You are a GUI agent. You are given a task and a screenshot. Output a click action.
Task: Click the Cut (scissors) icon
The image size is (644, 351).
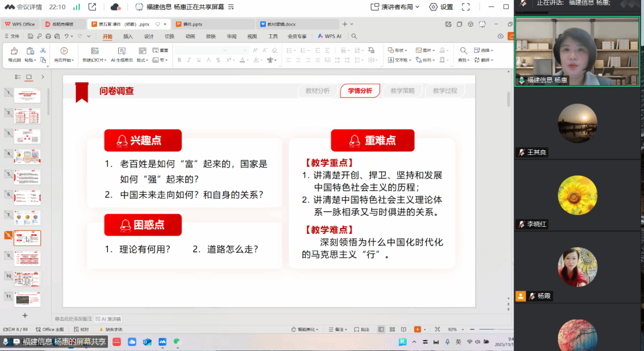(x=44, y=51)
